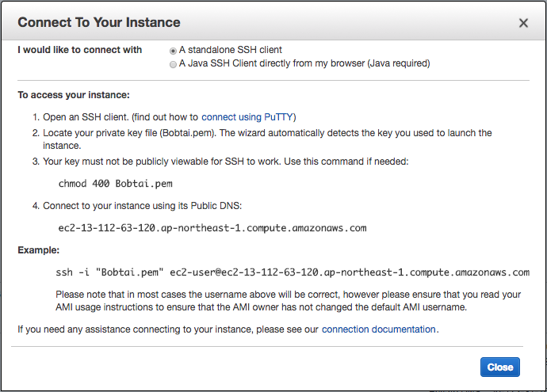Click the 'A standalone SSH client' label text
The height and width of the screenshot is (392, 547).
tap(231, 50)
